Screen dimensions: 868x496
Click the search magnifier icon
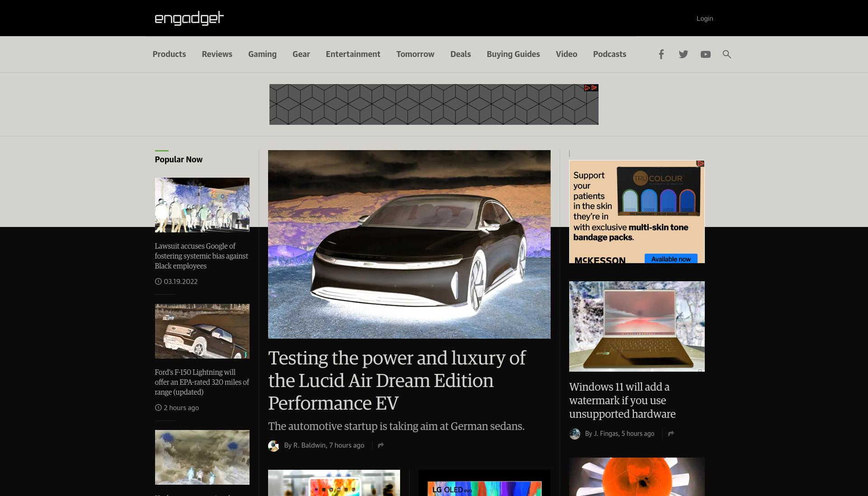(726, 54)
